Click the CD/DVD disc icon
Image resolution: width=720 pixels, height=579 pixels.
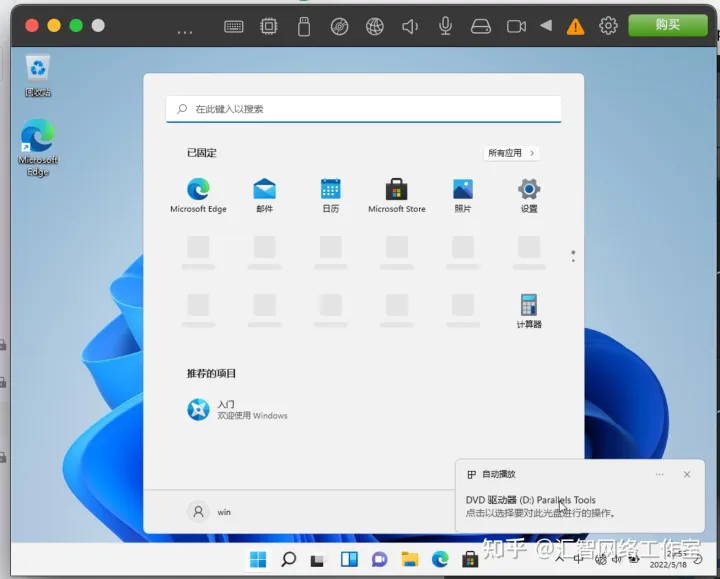[x=339, y=26]
